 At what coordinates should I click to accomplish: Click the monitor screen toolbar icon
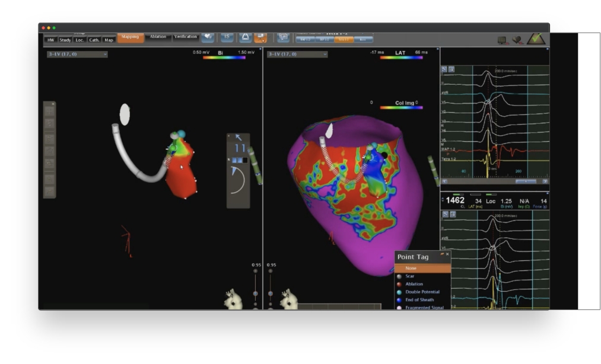click(283, 37)
